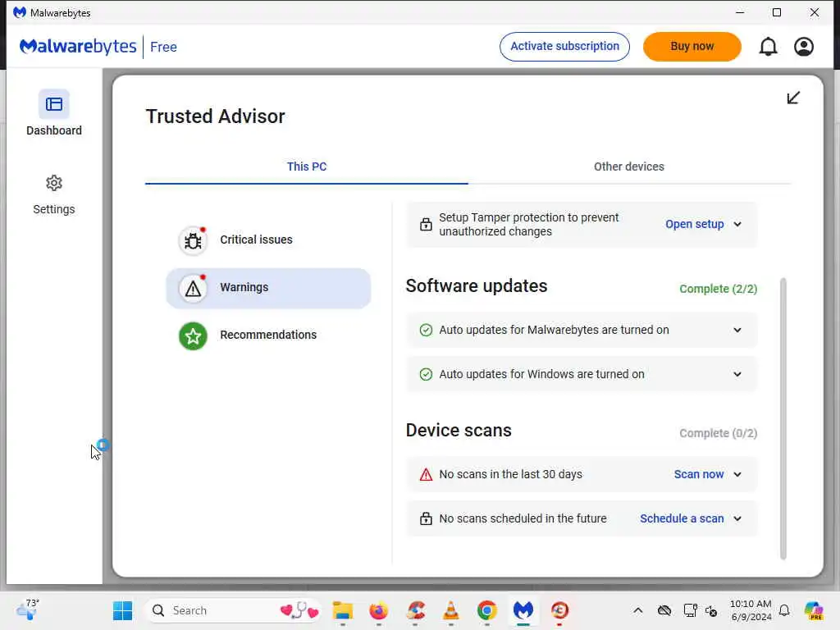Open network status tray icon
Image resolution: width=840 pixels, height=630 pixels.
coord(690,610)
